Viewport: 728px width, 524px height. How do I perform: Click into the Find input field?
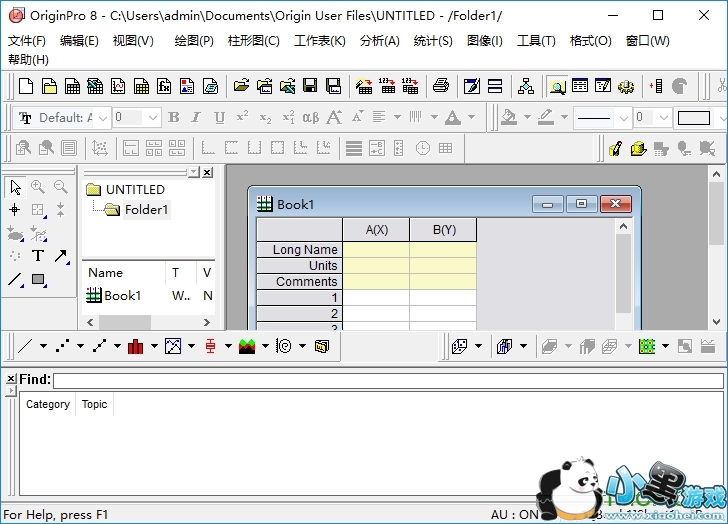(x=388, y=381)
